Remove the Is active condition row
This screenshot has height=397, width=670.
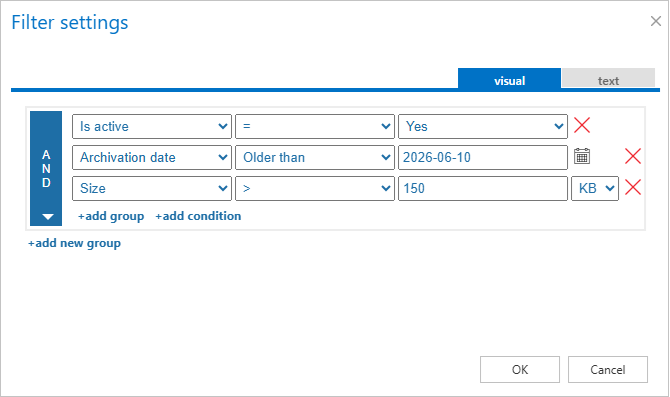tap(582, 125)
